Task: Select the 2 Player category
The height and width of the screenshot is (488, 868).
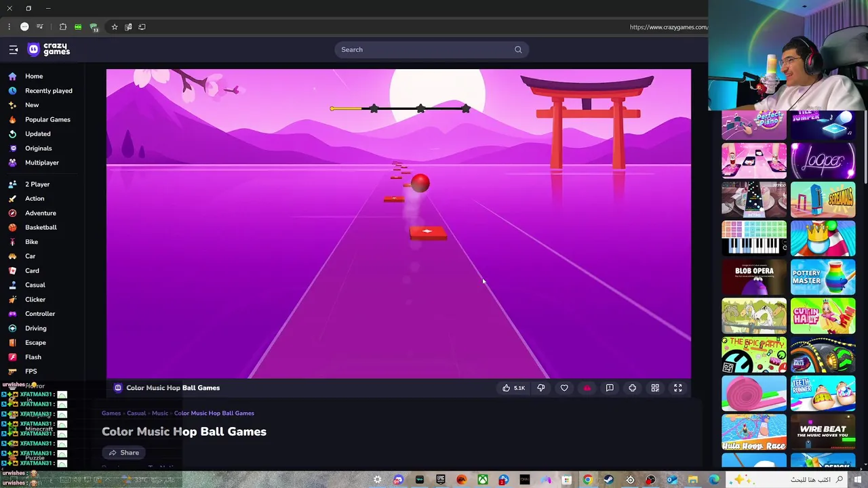Action: pyautogui.click(x=37, y=184)
